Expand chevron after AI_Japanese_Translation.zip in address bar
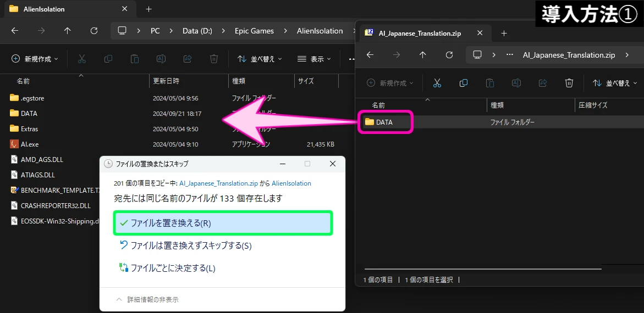This screenshot has width=644, height=313. (x=627, y=54)
